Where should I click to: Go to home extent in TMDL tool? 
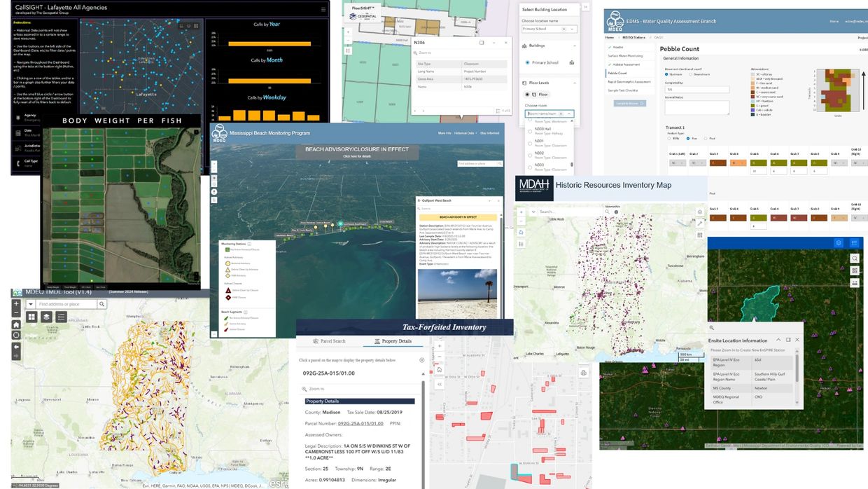(x=16, y=325)
